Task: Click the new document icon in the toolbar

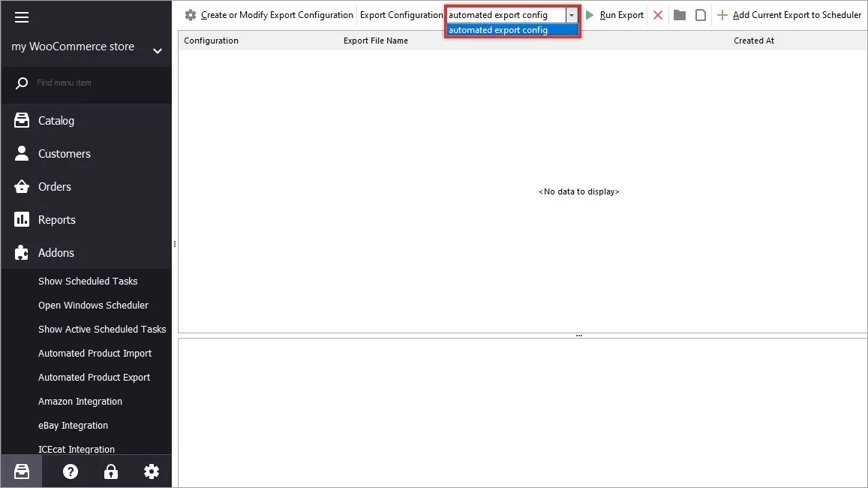Action: [700, 14]
